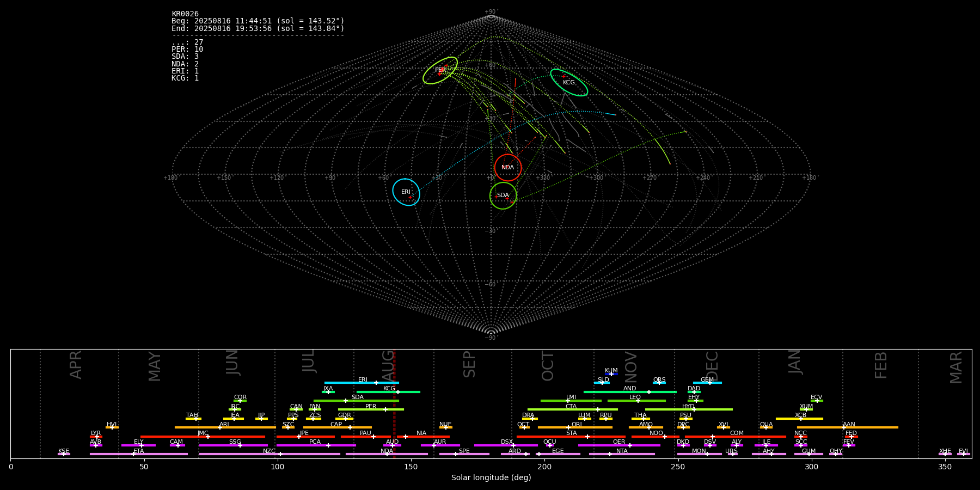
Task: Click the PER radiant ellipse on the sky map
Action: (x=440, y=70)
